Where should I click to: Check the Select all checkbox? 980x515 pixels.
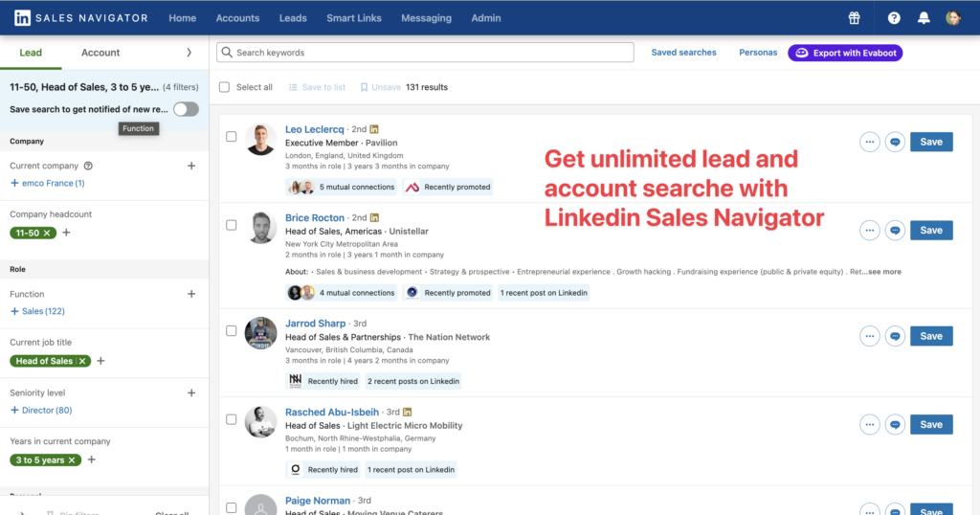click(224, 87)
